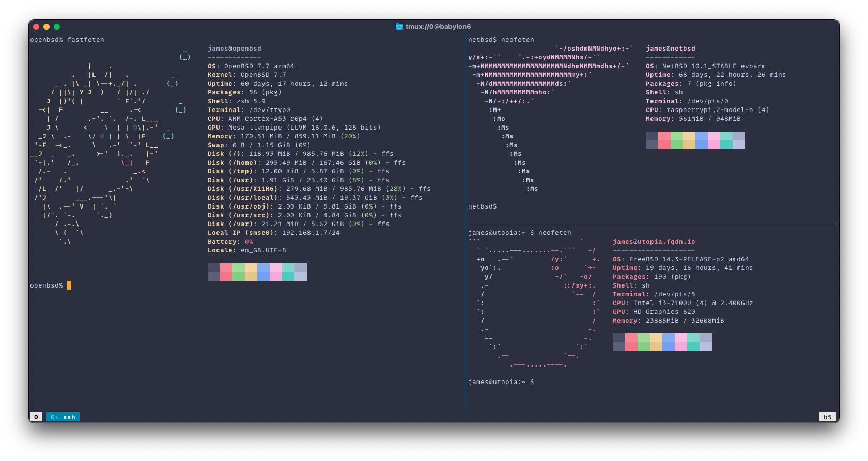
Task: Click 'Uptime: 19 days, 16 hours, 41 mins'
Action: 683,268
